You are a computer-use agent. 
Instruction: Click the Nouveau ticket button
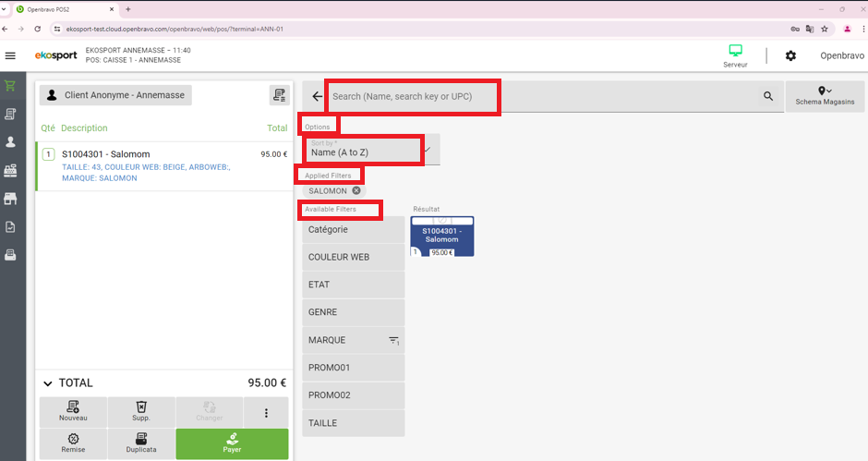click(x=73, y=412)
